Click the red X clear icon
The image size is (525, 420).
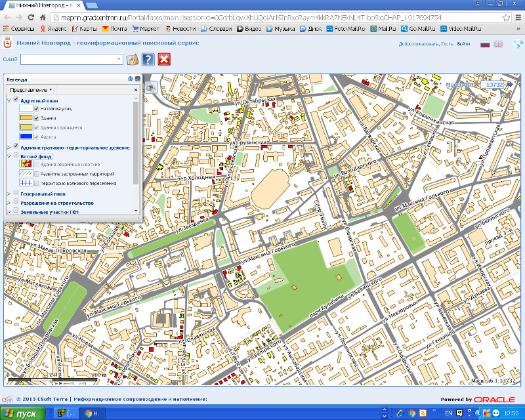click(x=164, y=59)
